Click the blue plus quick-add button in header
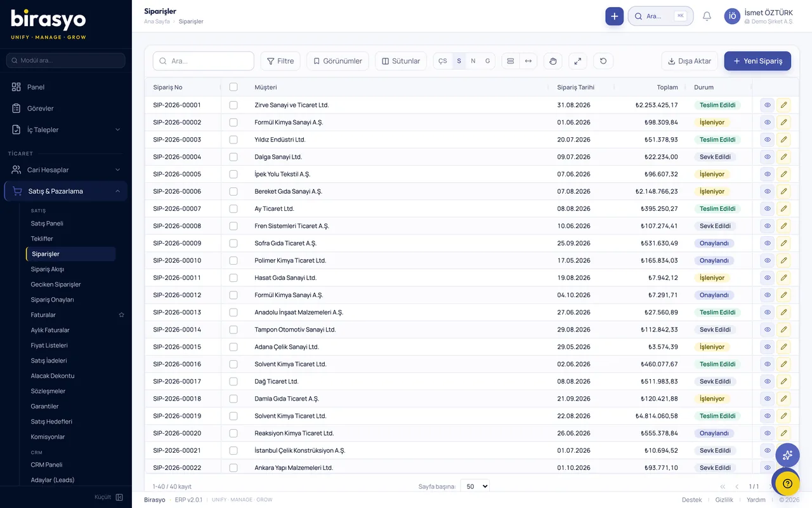This screenshot has height=508, width=812. point(614,17)
